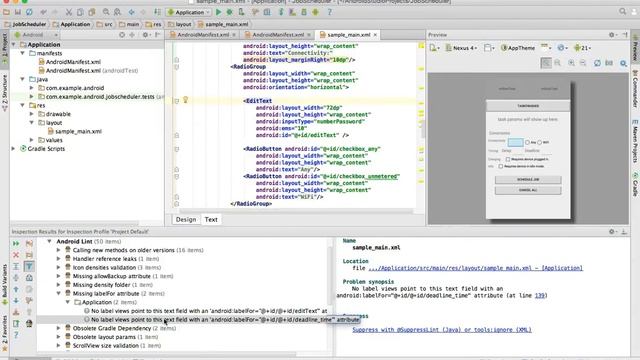
Task: Click the Export results icon in Inspection toolbar
Action: (x=16, y=324)
